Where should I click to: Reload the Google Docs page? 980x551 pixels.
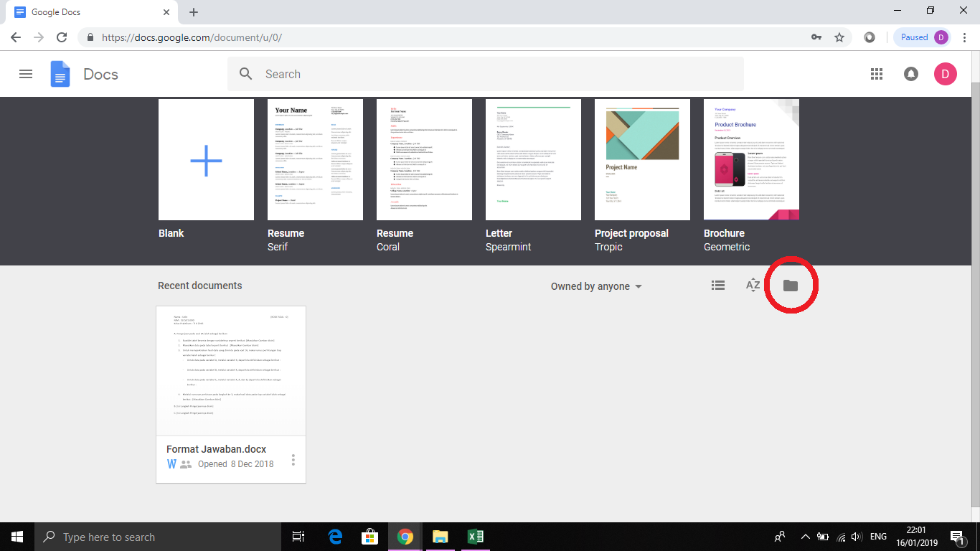coord(62,37)
